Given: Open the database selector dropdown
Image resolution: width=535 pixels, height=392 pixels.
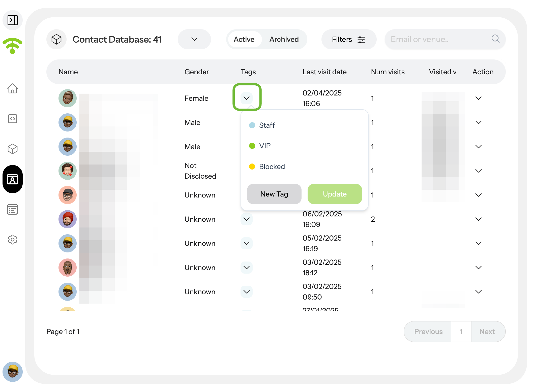Looking at the screenshot, I should click(194, 39).
